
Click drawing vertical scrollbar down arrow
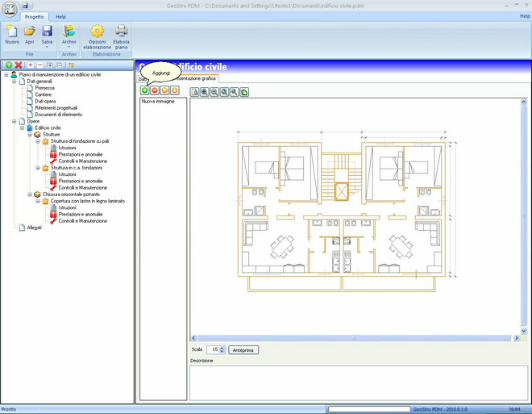(x=523, y=331)
